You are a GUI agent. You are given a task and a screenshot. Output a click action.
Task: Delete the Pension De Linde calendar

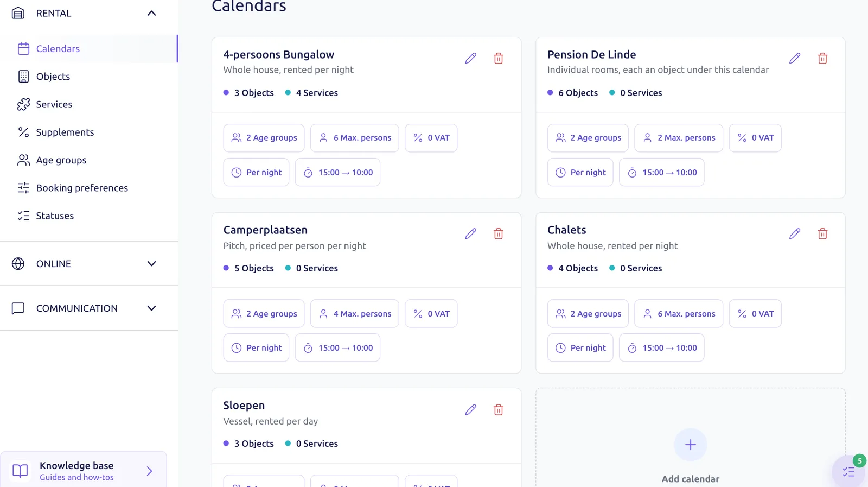pos(822,58)
